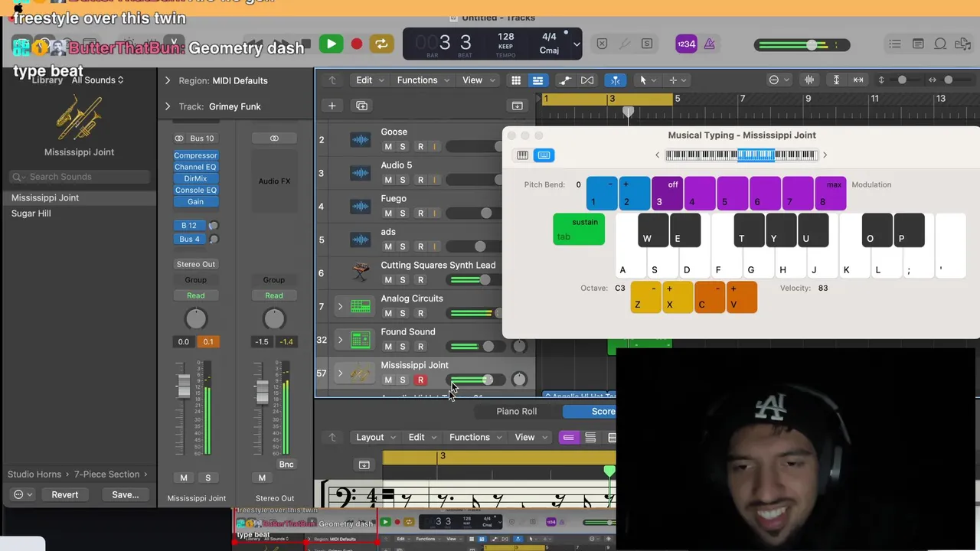Expand the Mississippi Joint track stack
This screenshot has width=980, height=551.
click(340, 373)
